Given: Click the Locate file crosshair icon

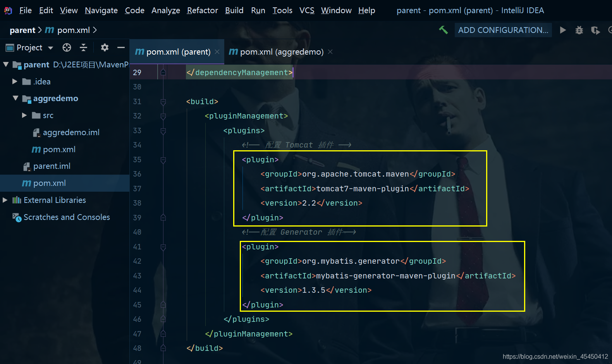Looking at the screenshot, I should [x=67, y=48].
